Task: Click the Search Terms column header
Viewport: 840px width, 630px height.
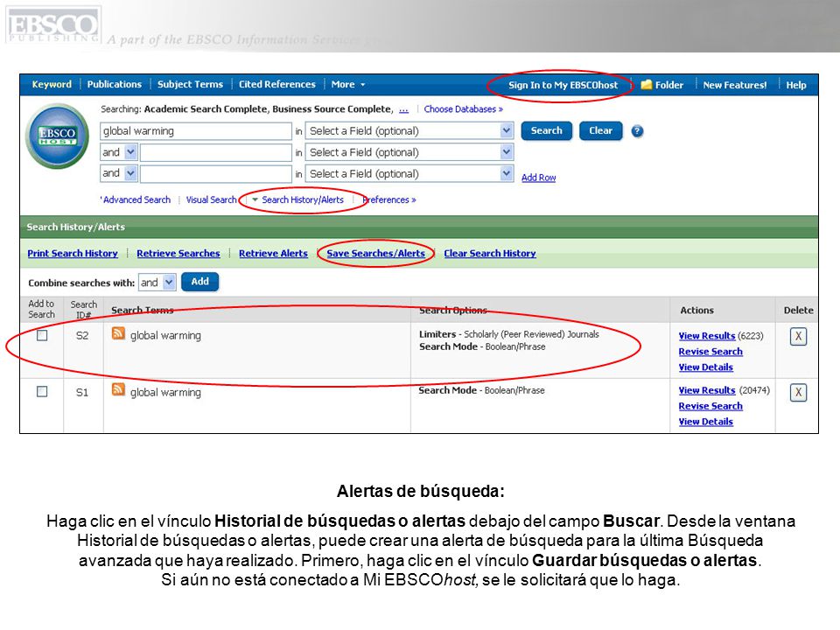Action: click(142, 310)
